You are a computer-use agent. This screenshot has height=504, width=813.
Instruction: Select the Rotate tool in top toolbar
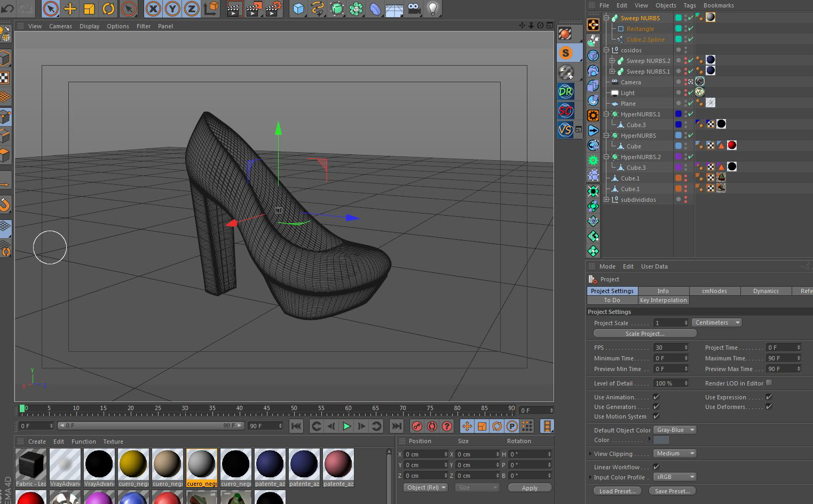point(108,9)
